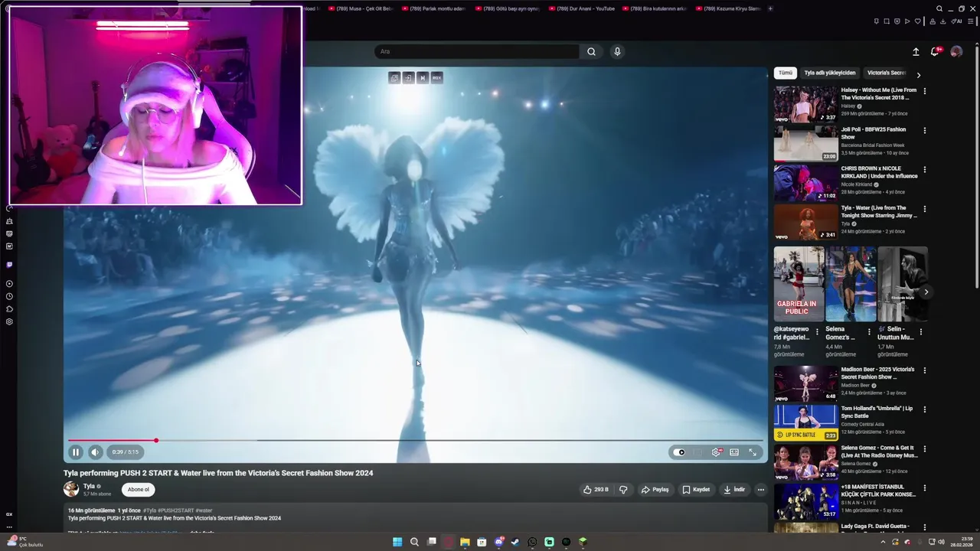
Task: Toggle the autoplay switch in the player
Action: [680, 452]
